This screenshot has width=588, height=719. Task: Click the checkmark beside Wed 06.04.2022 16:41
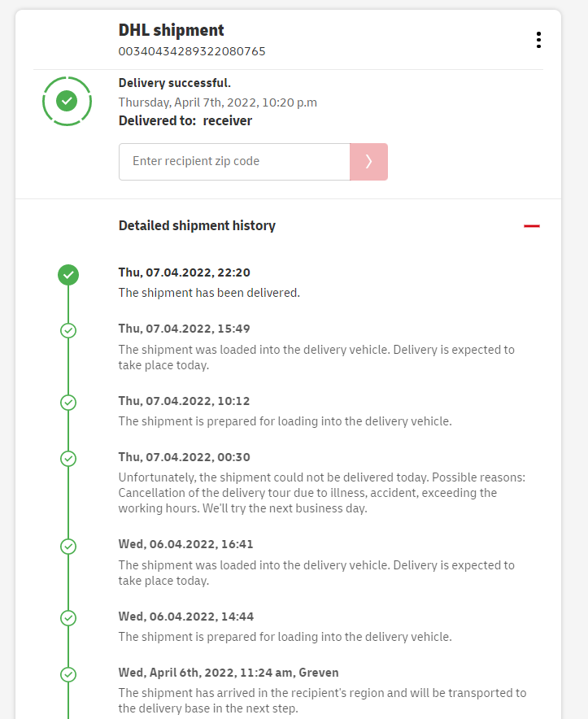click(x=68, y=546)
